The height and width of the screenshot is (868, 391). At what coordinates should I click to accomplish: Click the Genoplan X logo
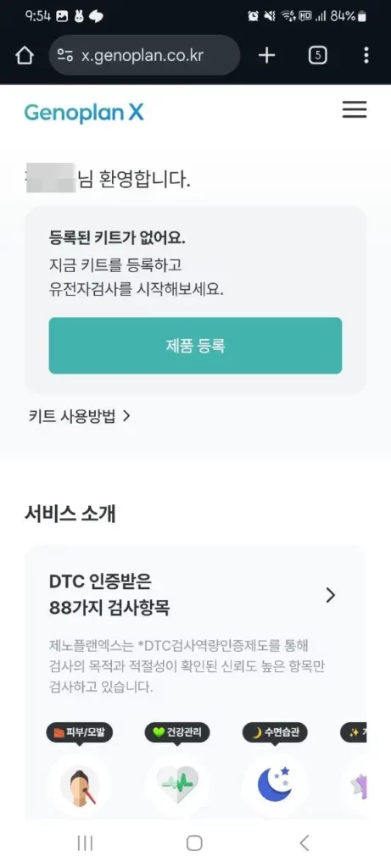[84, 113]
